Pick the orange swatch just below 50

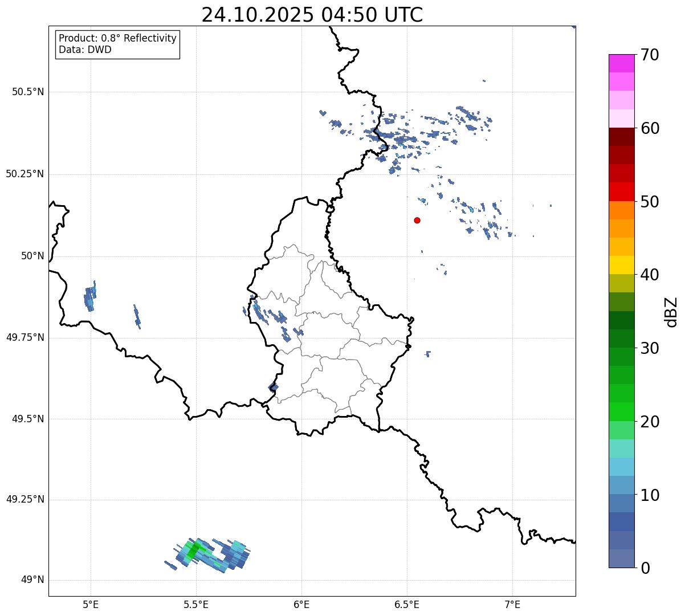[621, 210]
